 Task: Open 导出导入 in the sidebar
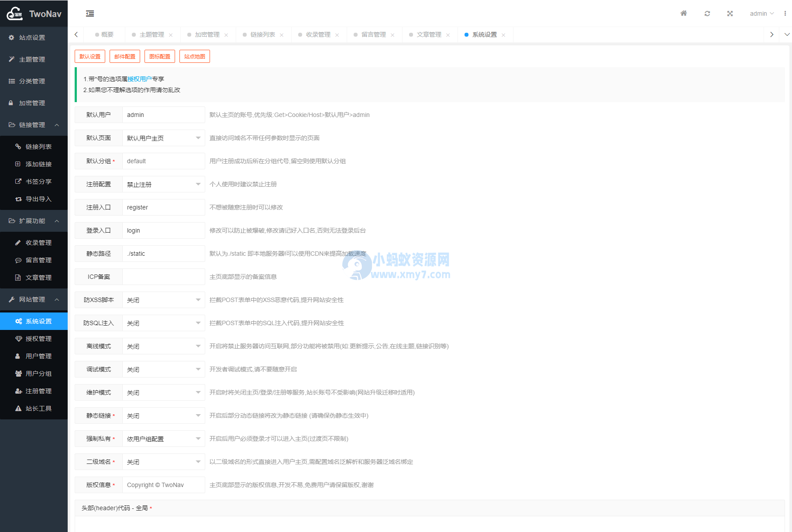[x=34, y=199]
